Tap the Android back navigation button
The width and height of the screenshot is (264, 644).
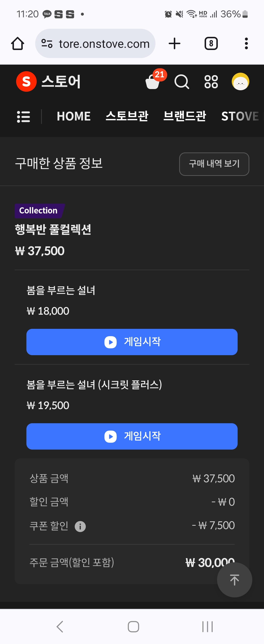point(60,626)
